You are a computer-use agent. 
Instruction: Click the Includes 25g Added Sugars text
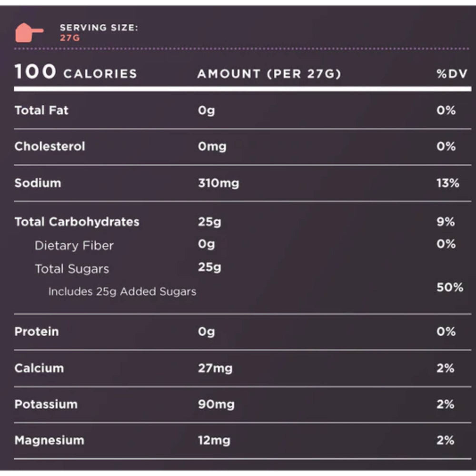(x=122, y=291)
